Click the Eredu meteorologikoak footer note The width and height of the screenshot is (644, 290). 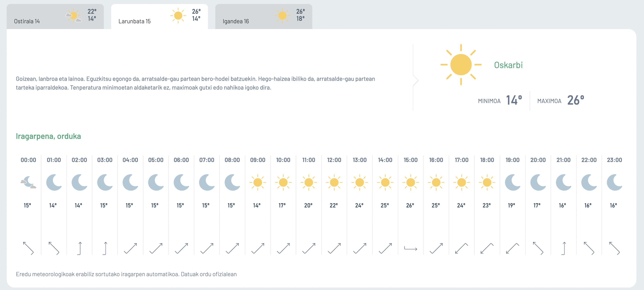tap(126, 274)
